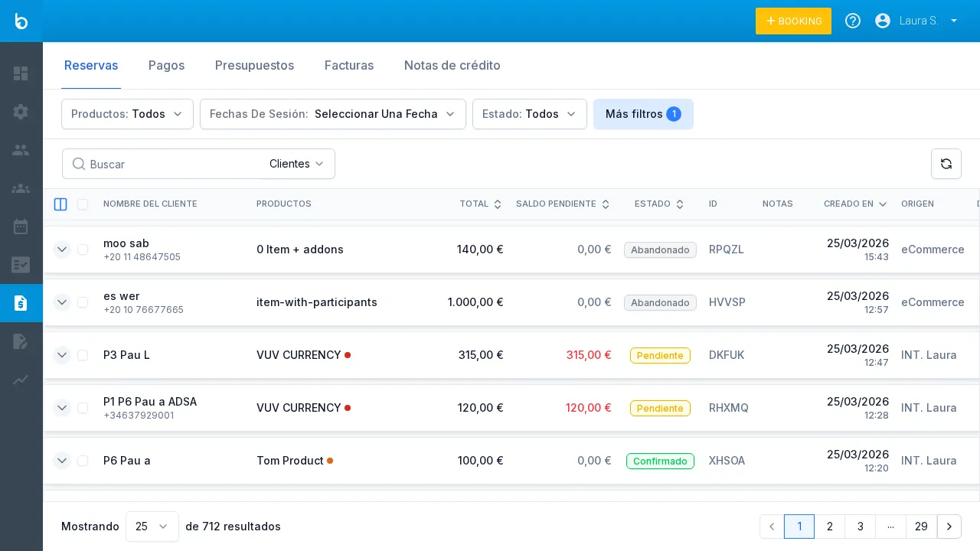Open the Dashboard from the sidebar
This screenshot has height=551, width=980.
tap(21, 73)
